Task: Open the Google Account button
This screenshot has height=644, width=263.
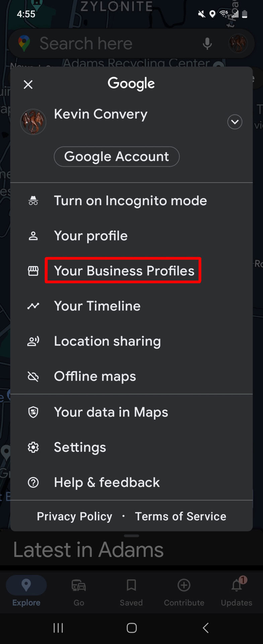Action: [x=117, y=157]
